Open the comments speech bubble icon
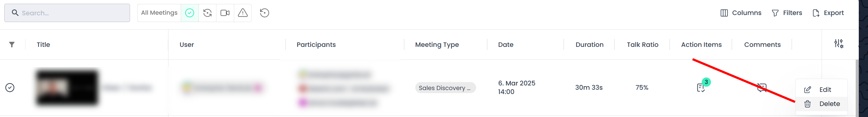The height and width of the screenshot is (117, 868). coord(762,88)
